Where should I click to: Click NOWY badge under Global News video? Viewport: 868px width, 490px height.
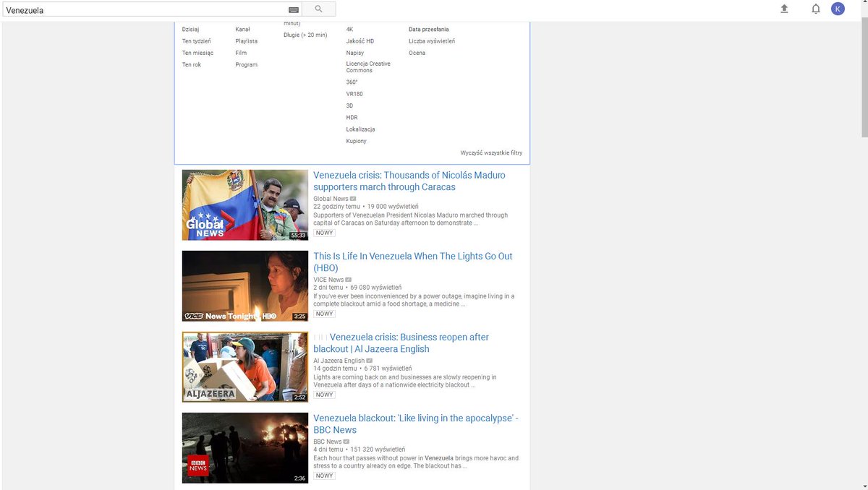[324, 233]
